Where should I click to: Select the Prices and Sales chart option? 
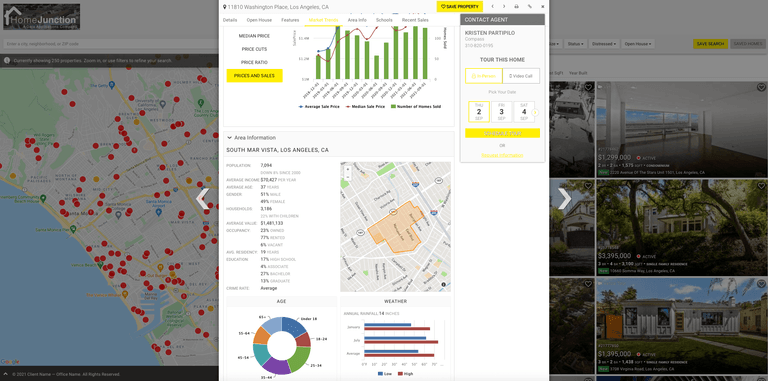coord(254,76)
